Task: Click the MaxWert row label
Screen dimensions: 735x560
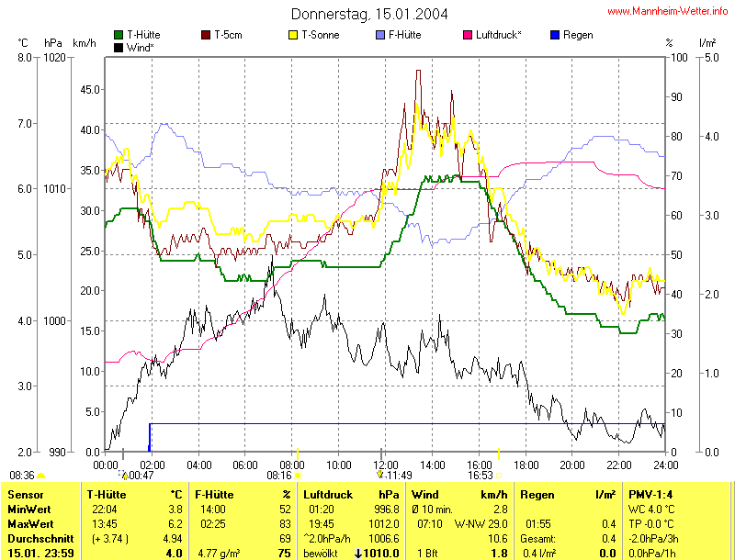Action: point(30,523)
